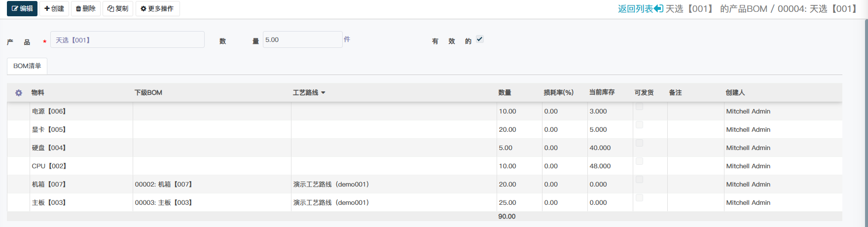This screenshot has height=227, width=868.
Task: Click the 当前库存 column header
Action: (x=602, y=93)
